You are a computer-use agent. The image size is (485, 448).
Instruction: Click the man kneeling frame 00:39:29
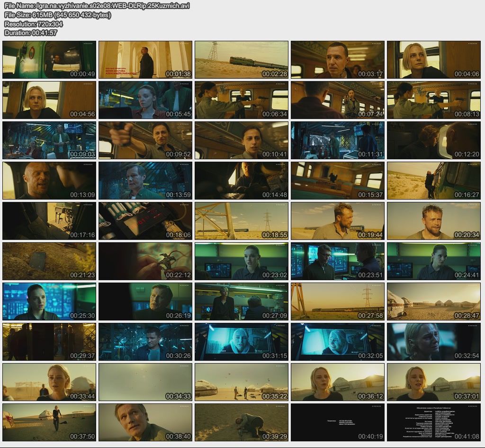242,422
